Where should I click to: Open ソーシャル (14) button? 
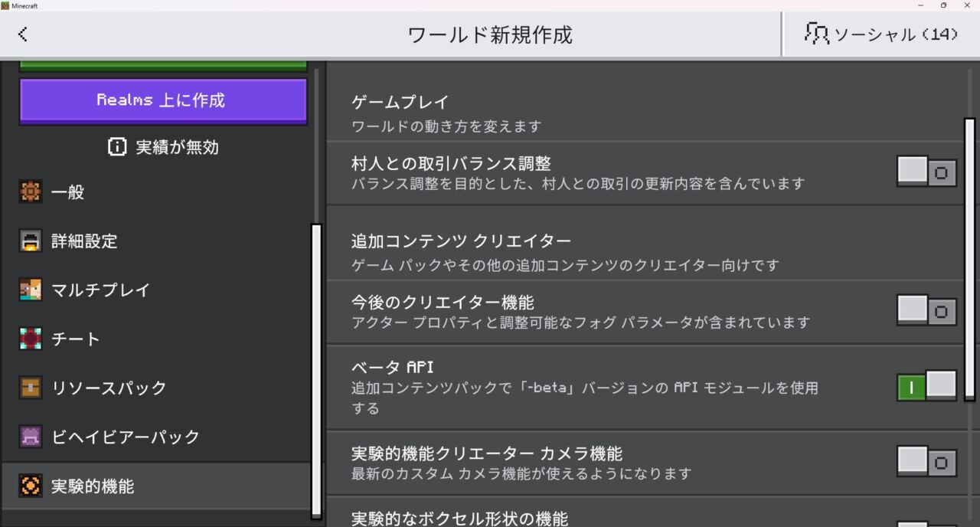click(x=881, y=34)
